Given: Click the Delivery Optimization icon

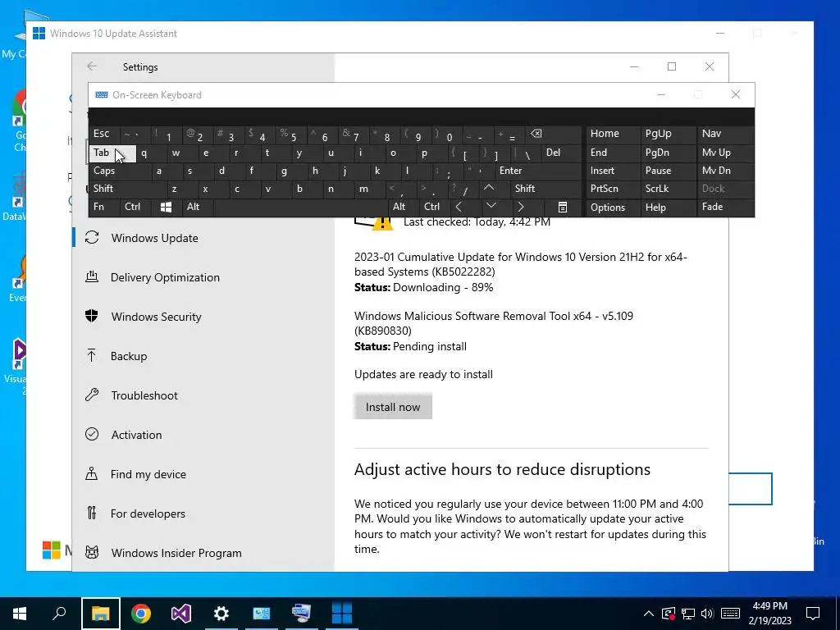Looking at the screenshot, I should pos(92,276).
